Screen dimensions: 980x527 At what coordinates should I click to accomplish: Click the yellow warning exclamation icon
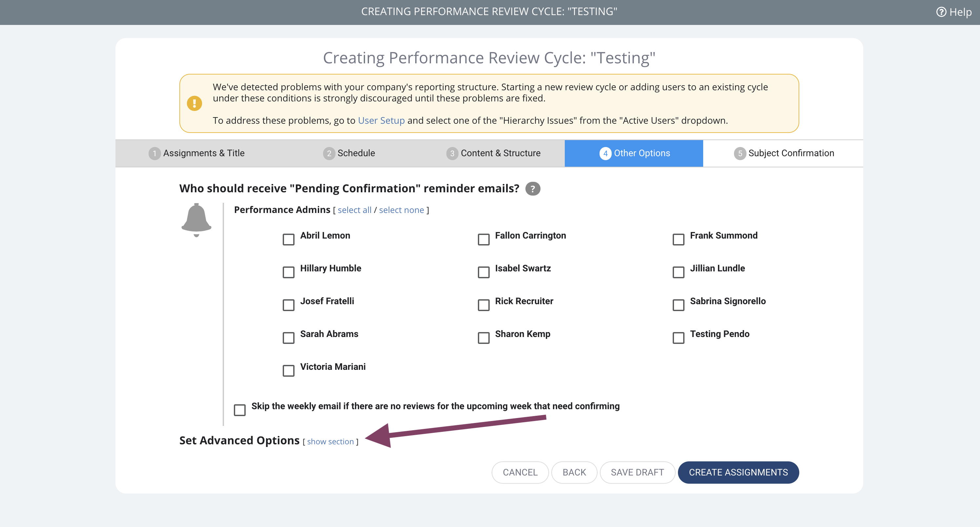(194, 103)
